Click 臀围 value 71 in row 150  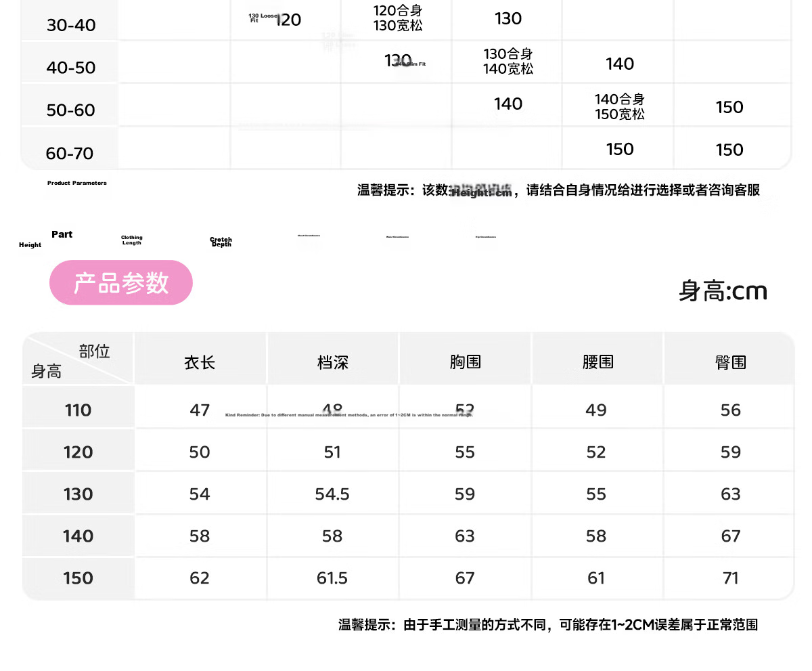pos(731,578)
